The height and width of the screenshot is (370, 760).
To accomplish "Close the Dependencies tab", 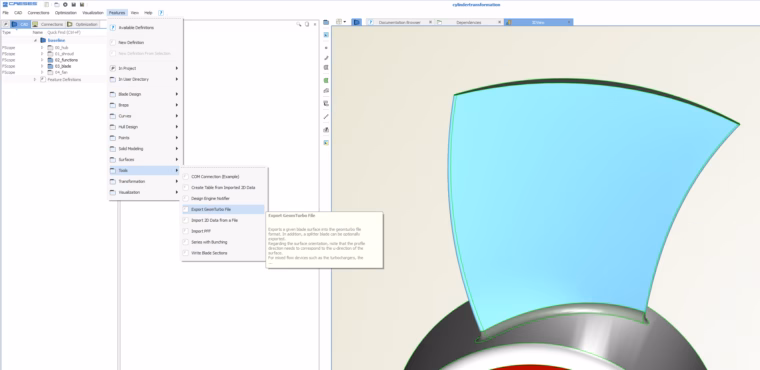I will point(500,22).
